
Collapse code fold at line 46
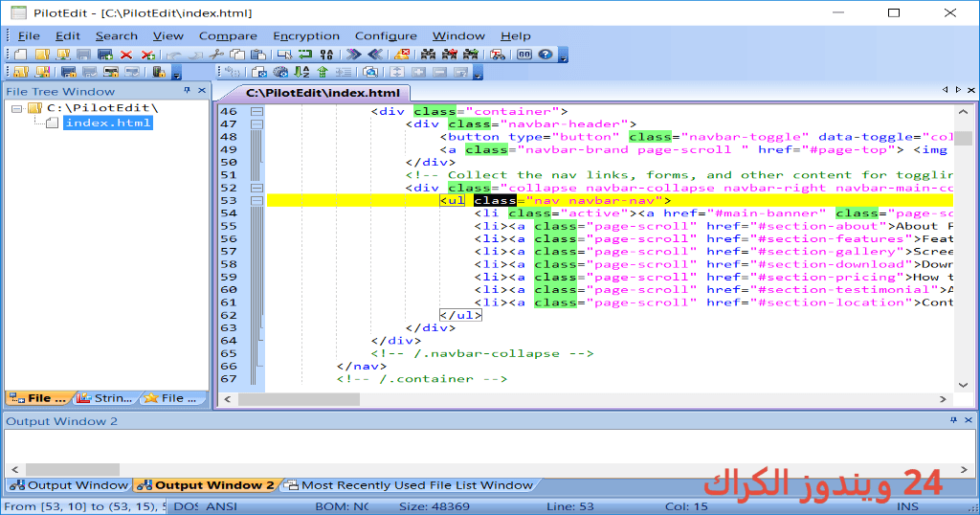pos(256,111)
